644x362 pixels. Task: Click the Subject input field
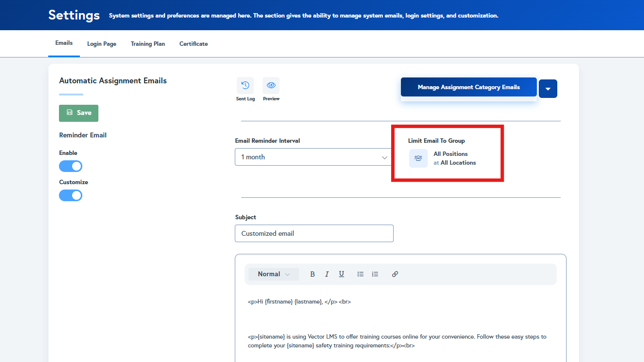point(314,233)
